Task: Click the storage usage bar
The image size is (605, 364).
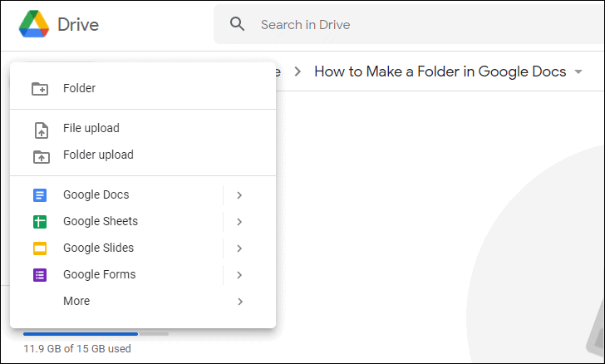Action: pyautogui.click(x=96, y=334)
